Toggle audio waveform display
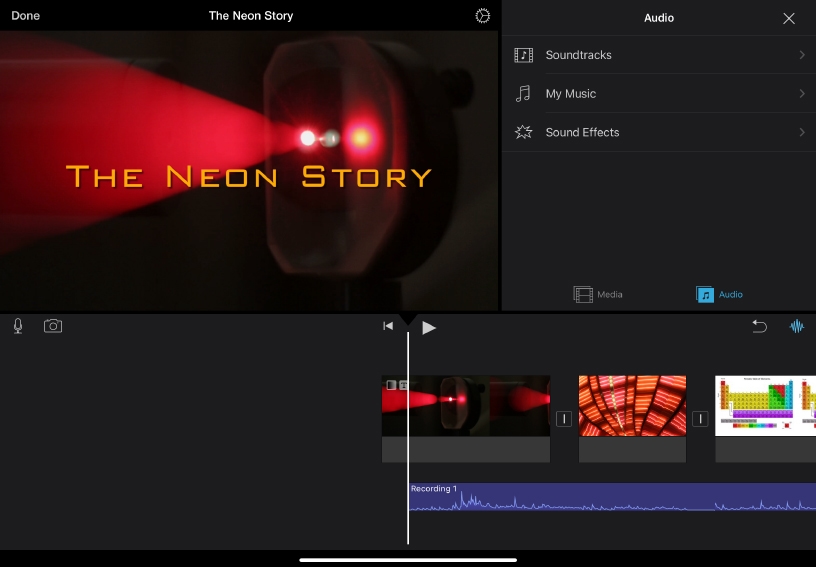Image resolution: width=816 pixels, height=567 pixels. point(797,326)
